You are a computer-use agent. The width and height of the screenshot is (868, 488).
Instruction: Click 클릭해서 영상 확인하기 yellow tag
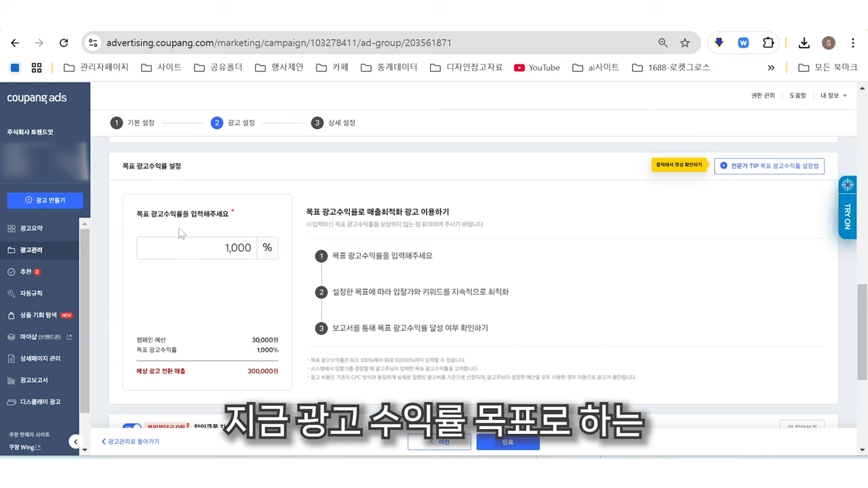click(x=679, y=165)
